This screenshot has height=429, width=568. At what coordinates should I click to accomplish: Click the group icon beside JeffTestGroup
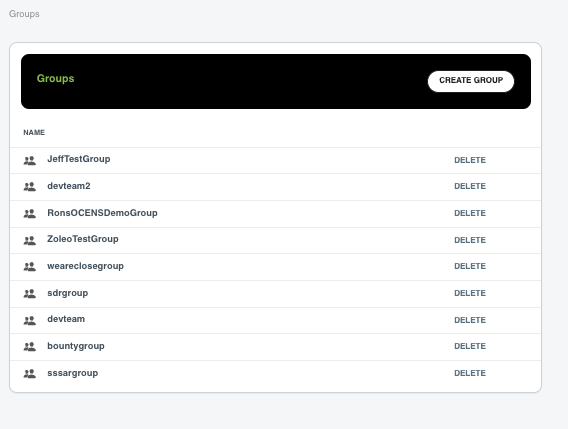[30, 160]
